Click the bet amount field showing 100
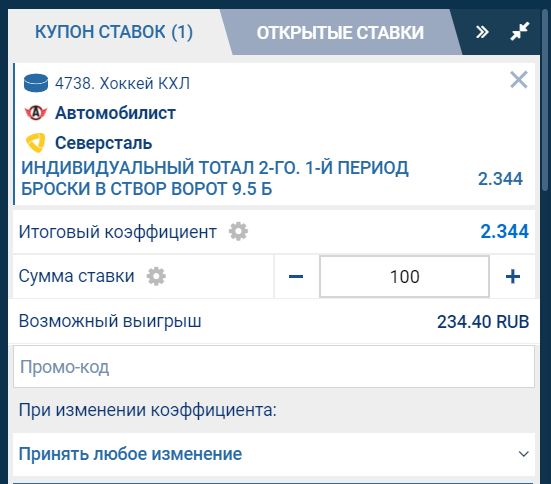The width and height of the screenshot is (551, 484). (x=404, y=277)
